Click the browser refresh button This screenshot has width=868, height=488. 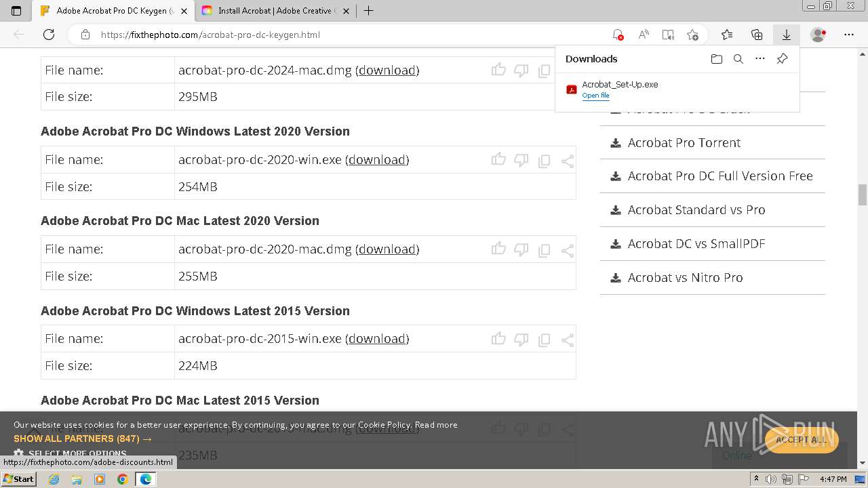click(x=49, y=35)
